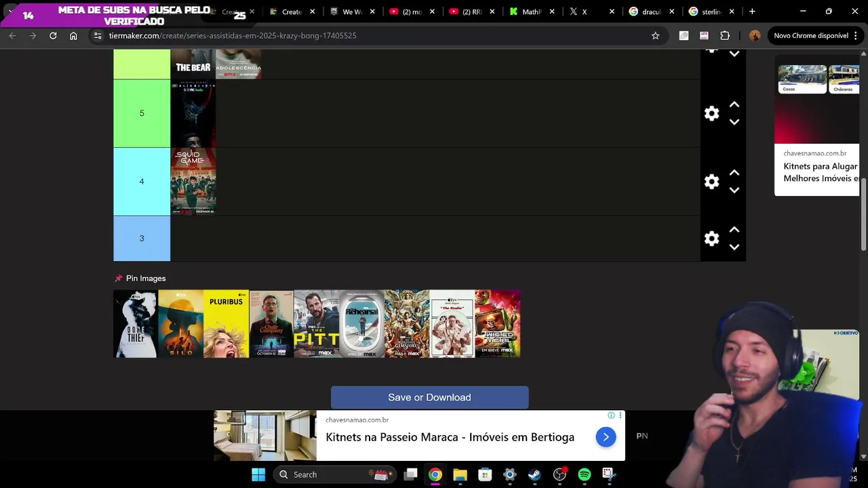
Task: Navigate forward in browser
Action: coord(33,35)
